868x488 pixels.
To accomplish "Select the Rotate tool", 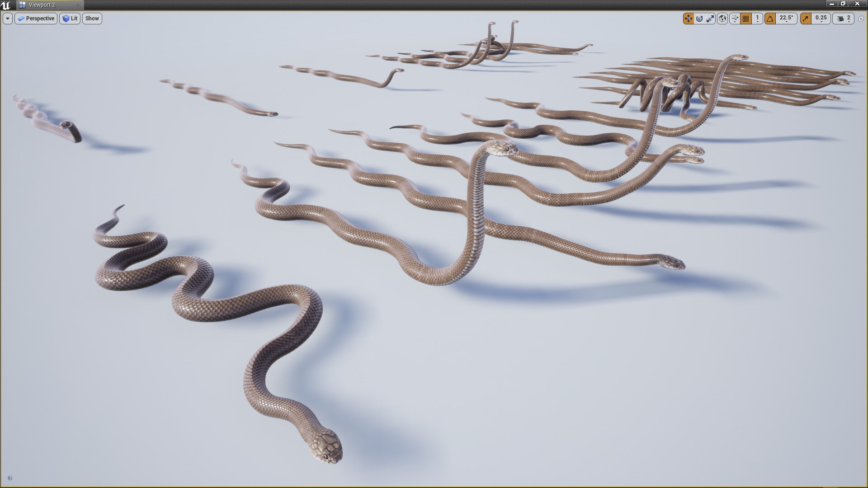I will [x=699, y=19].
